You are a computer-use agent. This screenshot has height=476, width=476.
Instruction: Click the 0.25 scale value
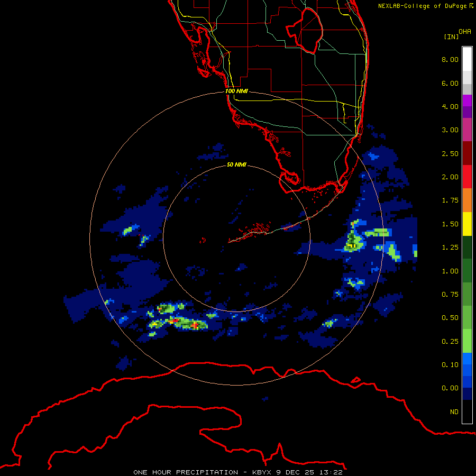click(450, 342)
